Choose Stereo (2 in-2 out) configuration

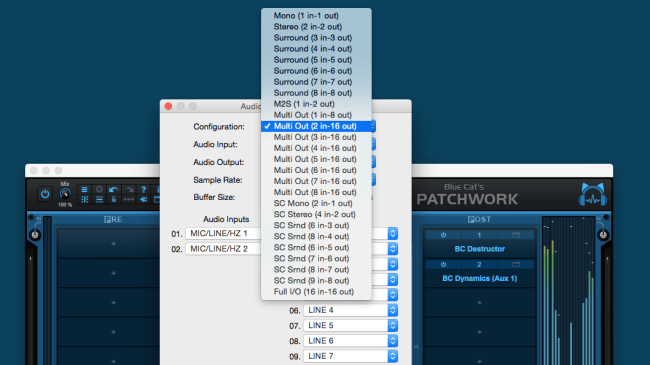(316, 27)
